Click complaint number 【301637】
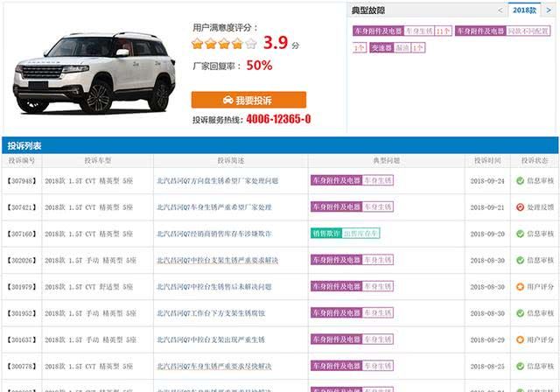The height and width of the screenshot is (392, 560). [x=22, y=339]
